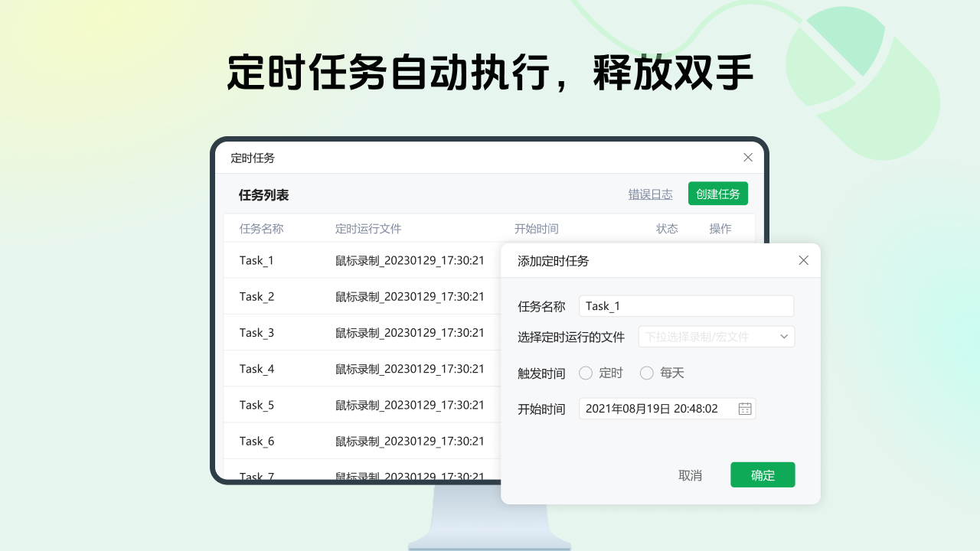Image resolution: width=980 pixels, height=551 pixels.
Task: Click Task_2's 鼠标录制 file name
Action: 410,296
